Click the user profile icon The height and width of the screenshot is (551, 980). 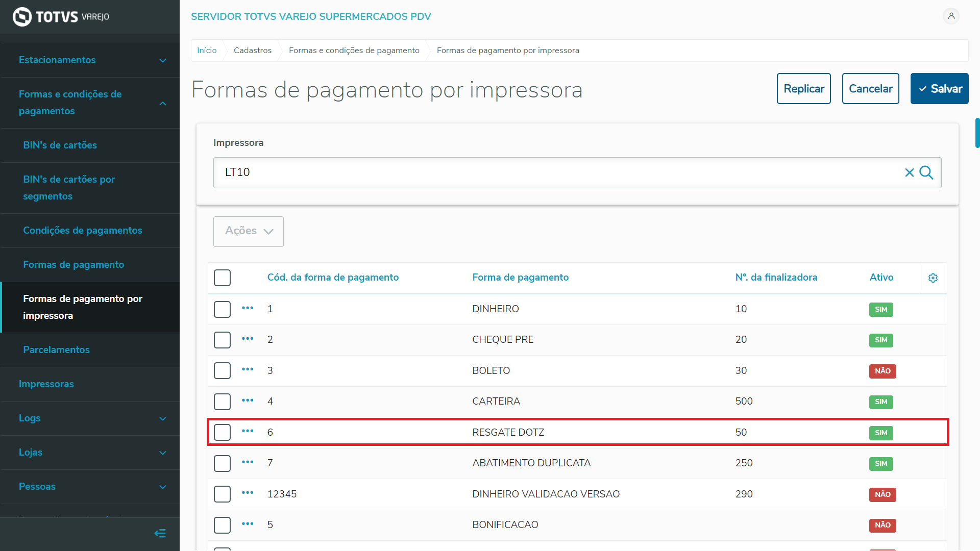(x=951, y=16)
